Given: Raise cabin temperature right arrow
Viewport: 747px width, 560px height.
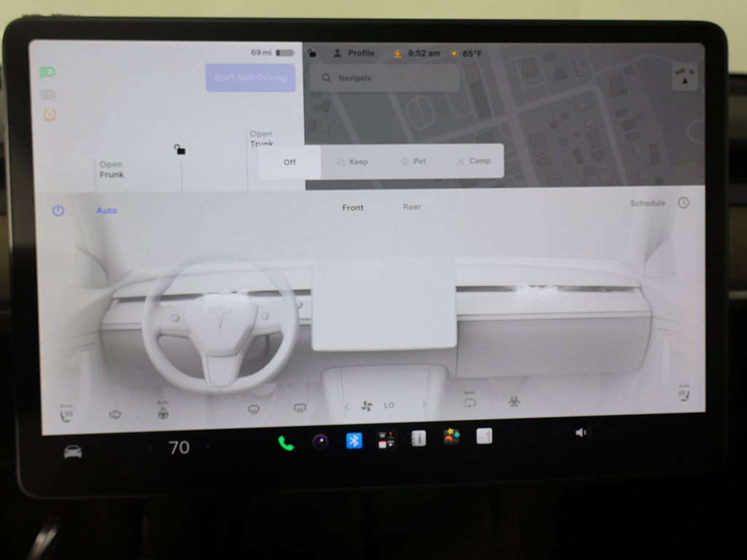Looking at the screenshot, I should tap(208, 447).
